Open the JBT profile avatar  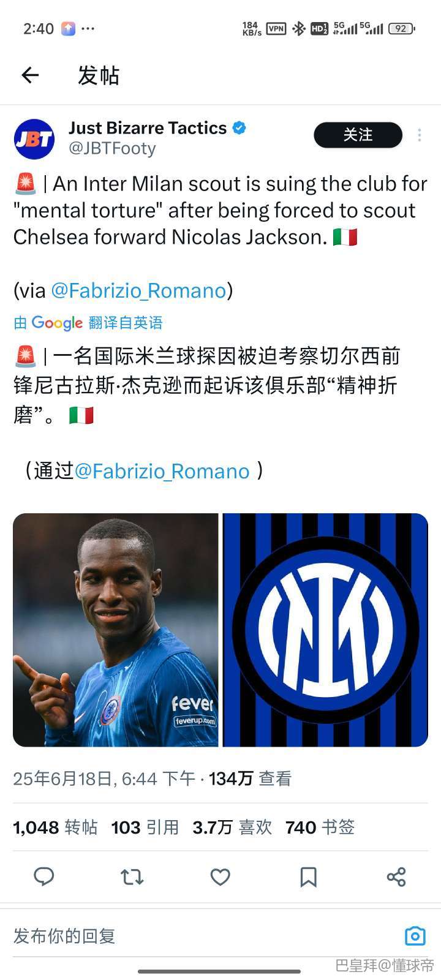34,139
